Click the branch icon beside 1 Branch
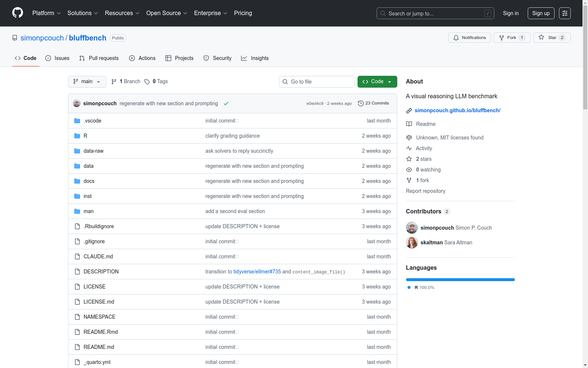Screen dimensions: 588x368 point(114,82)
